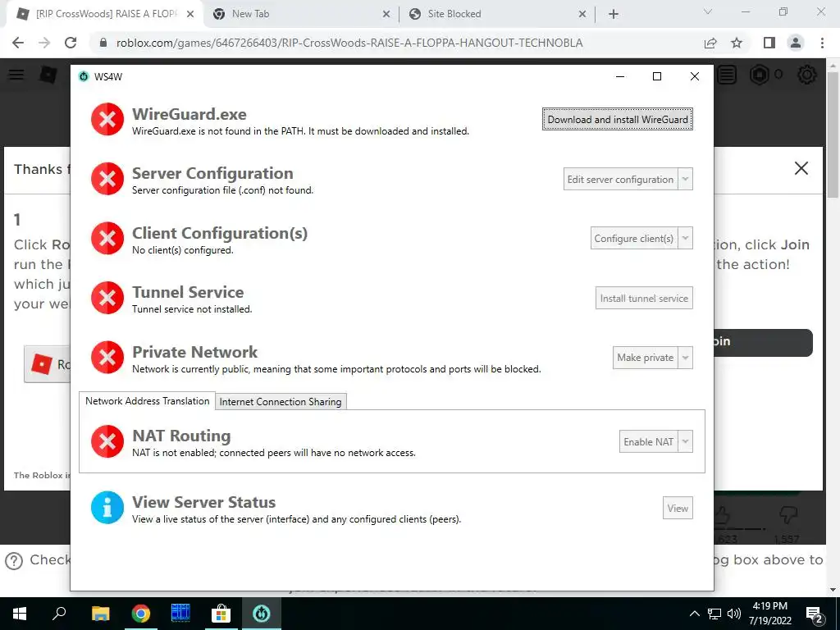Open the Roblox hamburger menu icon
The height and width of the screenshot is (630, 840).
(x=16, y=75)
